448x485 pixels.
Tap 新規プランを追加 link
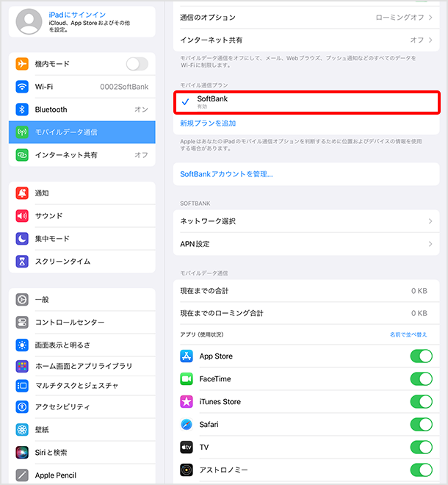point(208,123)
